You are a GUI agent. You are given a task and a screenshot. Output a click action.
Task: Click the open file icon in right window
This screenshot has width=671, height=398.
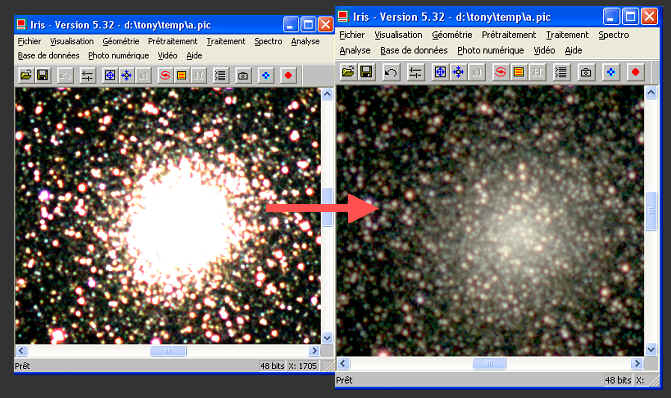pyautogui.click(x=348, y=72)
